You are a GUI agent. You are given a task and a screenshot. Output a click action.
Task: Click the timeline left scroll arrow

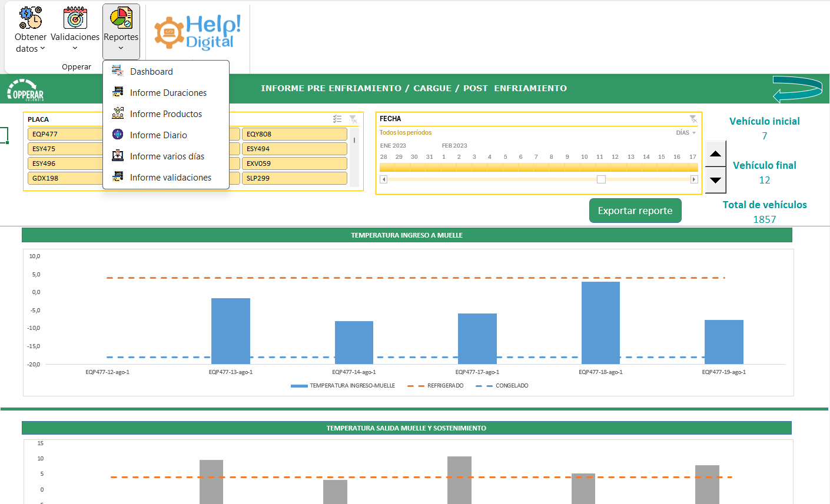tap(384, 179)
